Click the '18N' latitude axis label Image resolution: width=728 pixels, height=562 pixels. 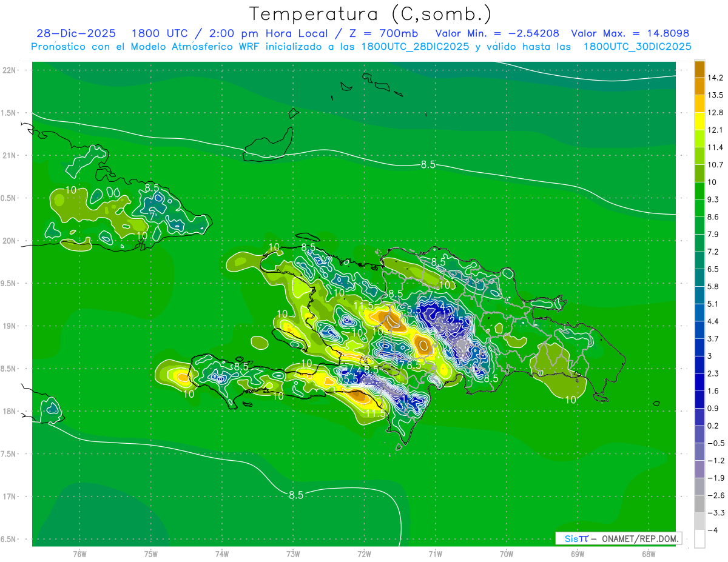(x=10, y=411)
